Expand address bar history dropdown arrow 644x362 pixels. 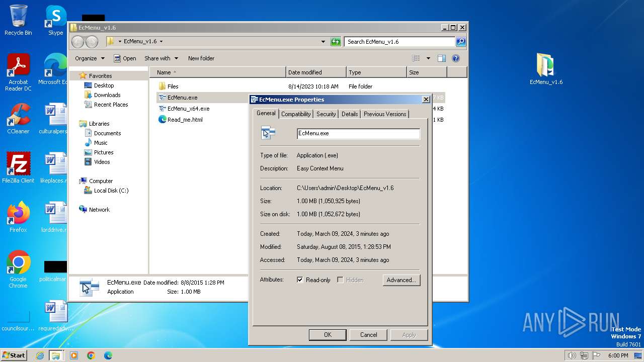click(323, 42)
